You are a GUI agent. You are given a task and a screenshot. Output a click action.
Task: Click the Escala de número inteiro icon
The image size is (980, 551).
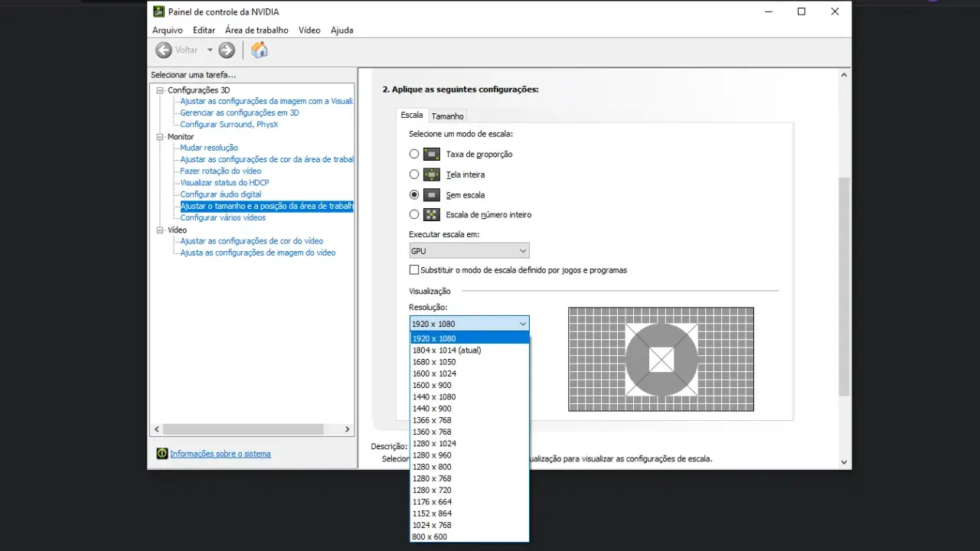[x=432, y=215]
